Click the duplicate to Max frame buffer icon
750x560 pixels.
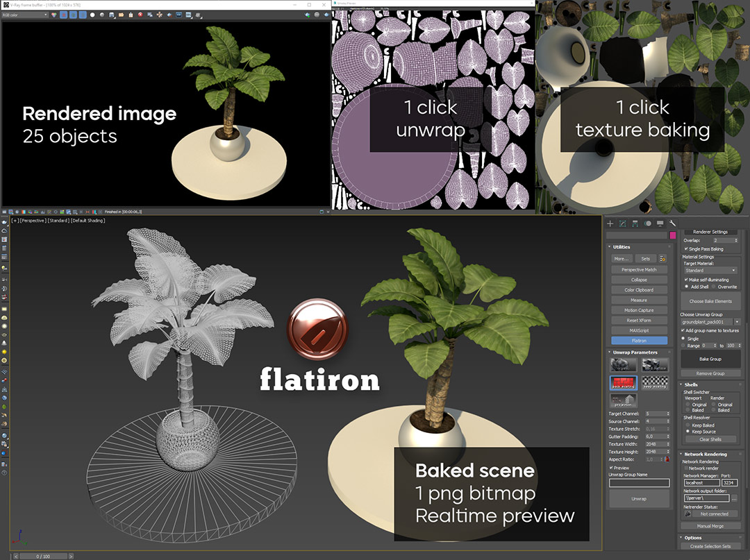click(x=150, y=15)
